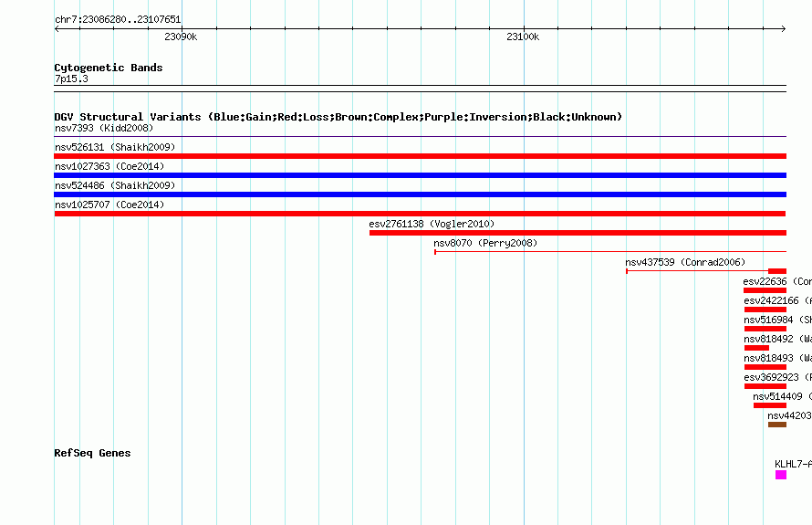Screen dimensions: 812x525
Task: Open the KLHL7-A gene label
Action: click(793, 464)
